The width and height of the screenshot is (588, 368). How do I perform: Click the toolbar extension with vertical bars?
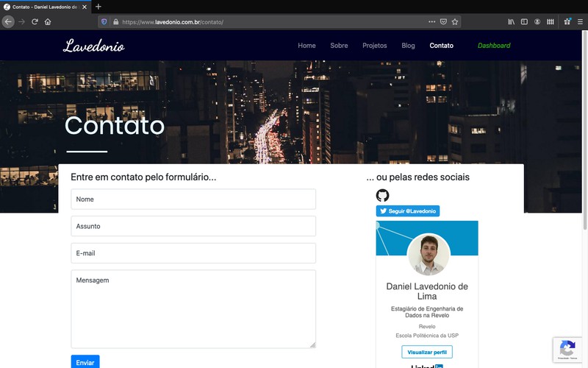tap(550, 22)
